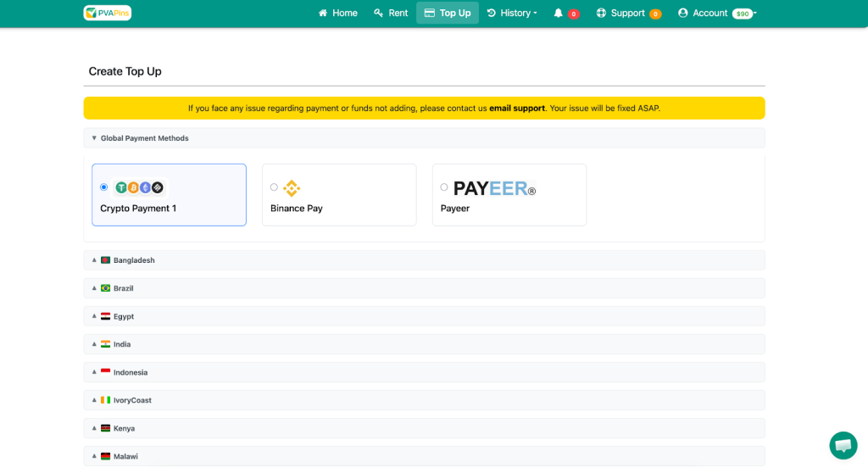The image size is (868, 468).
Task: Open the live chat bubble icon
Action: pos(843,445)
